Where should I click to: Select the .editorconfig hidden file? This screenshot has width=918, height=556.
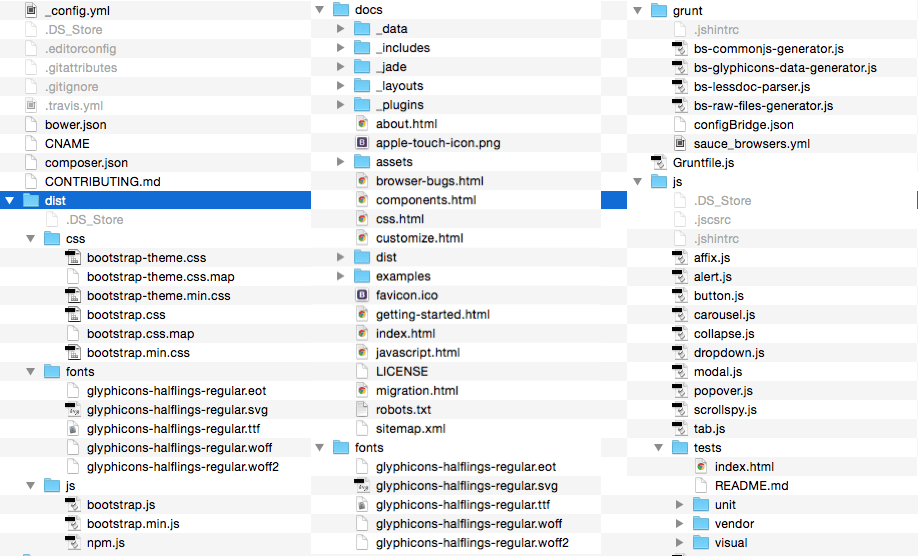click(x=80, y=49)
